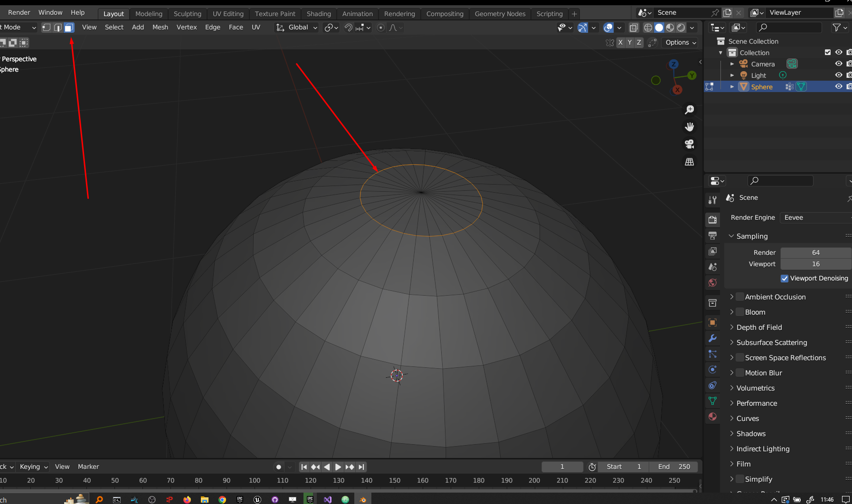Select Rendered viewport shading

[x=681, y=28]
